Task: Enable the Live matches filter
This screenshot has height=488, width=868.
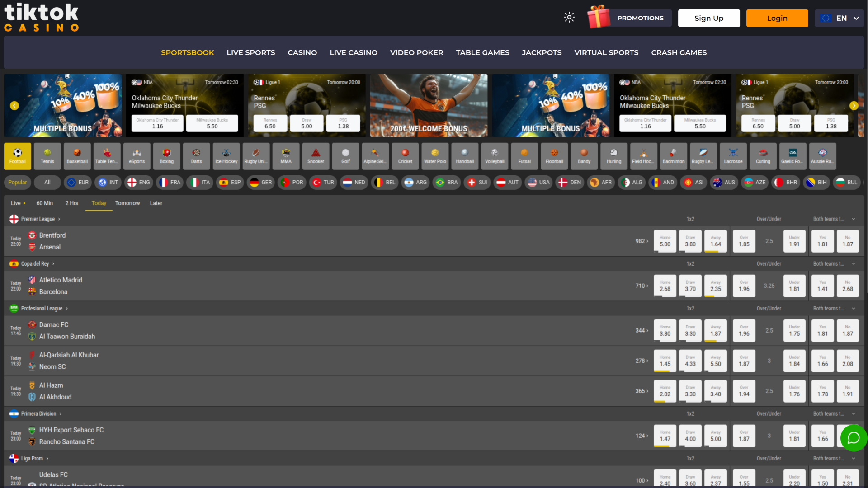Action: point(16,203)
